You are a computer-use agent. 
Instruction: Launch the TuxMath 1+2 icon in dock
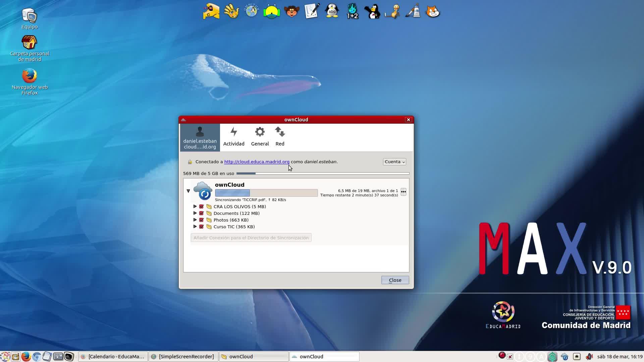point(352,11)
